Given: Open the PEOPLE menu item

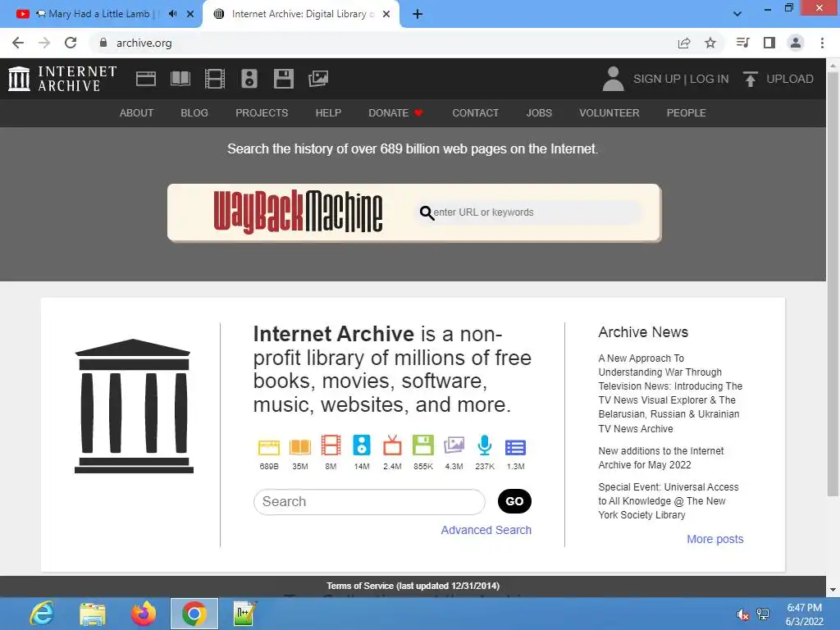Looking at the screenshot, I should point(687,113).
